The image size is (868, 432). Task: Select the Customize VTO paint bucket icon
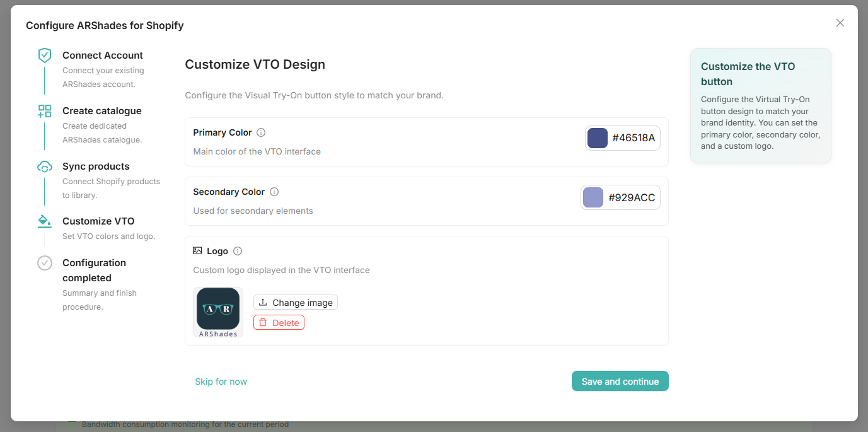pyautogui.click(x=44, y=221)
